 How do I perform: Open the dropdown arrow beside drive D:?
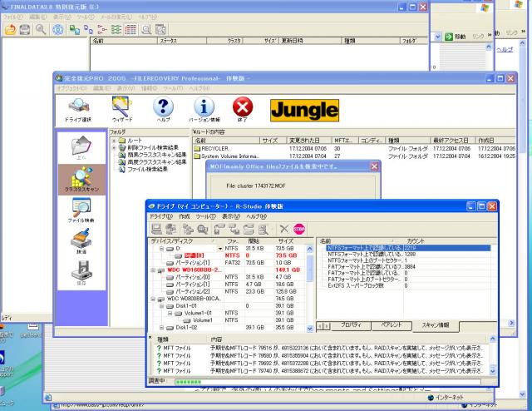221,248
